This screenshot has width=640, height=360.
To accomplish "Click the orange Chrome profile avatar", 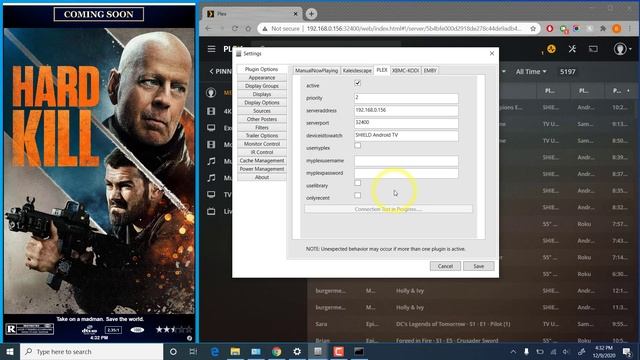I will click(x=617, y=29).
